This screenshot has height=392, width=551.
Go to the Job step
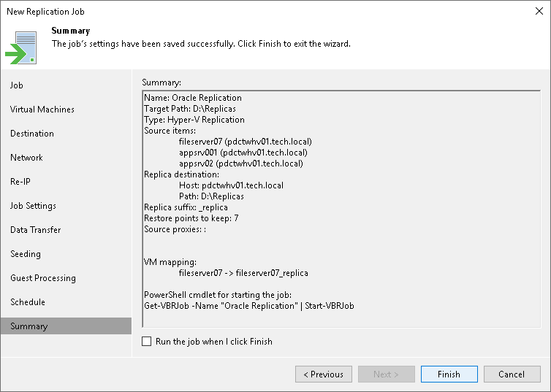pos(17,85)
